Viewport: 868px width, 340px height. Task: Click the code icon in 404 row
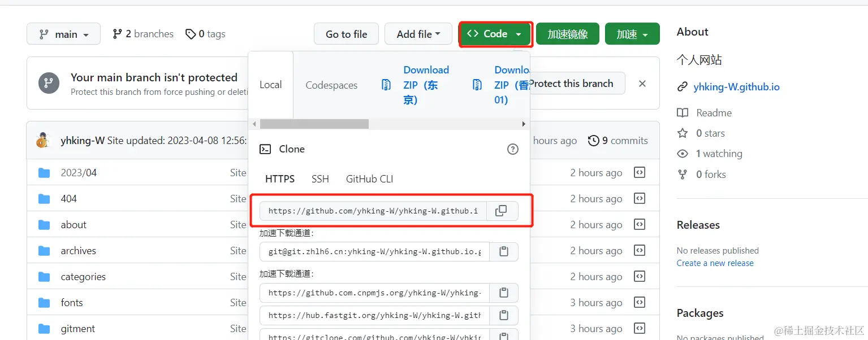pyautogui.click(x=640, y=199)
